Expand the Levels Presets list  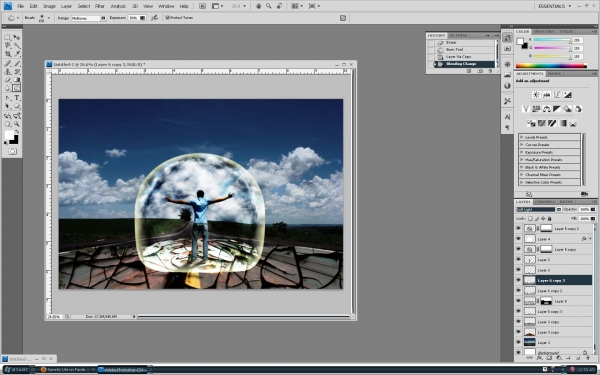tap(522, 137)
